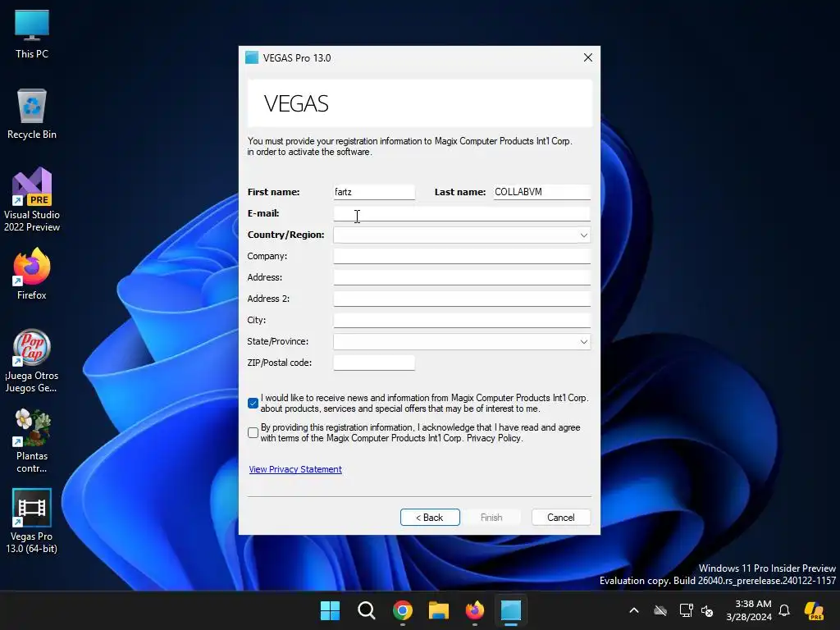Open File Explorer from the taskbar
This screenshot has width=840, height=630.
click(x=439, y=610)
